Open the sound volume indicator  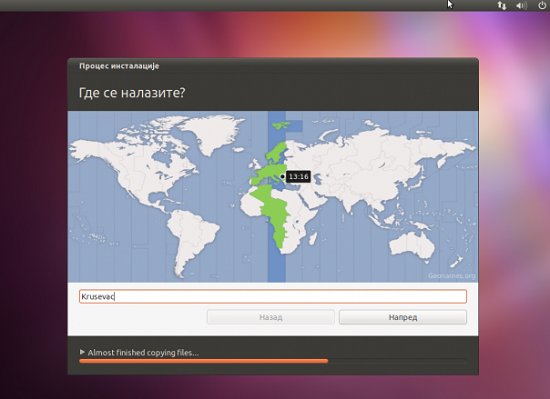(x=521, y=5)
